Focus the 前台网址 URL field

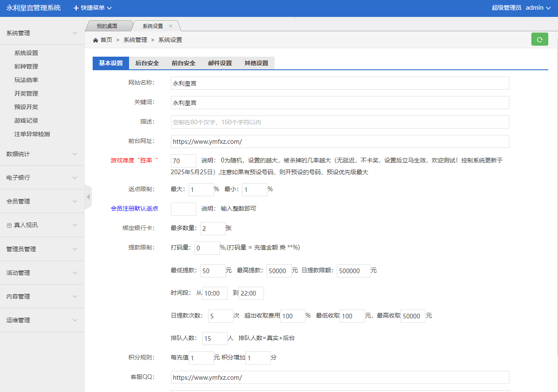click(340, 142)
